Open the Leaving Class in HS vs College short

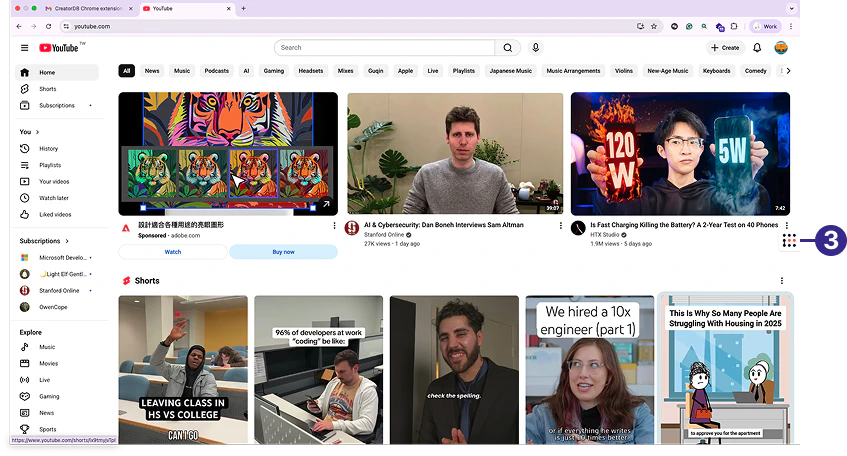(183, 370)
